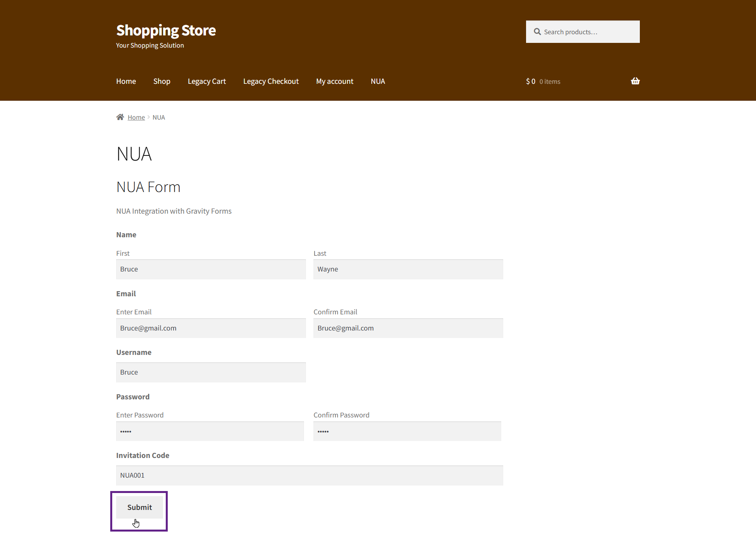
Task: Navigate to My account
Action: point(334,81)
